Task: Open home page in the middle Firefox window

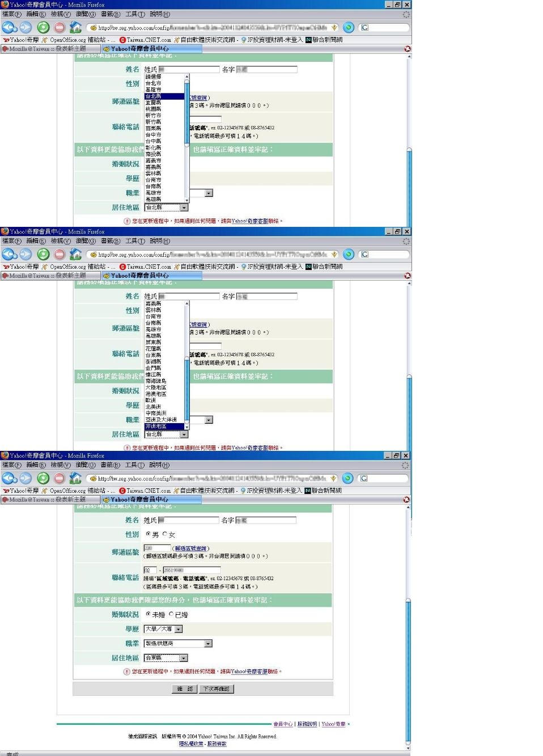Action: click(75, 254)
